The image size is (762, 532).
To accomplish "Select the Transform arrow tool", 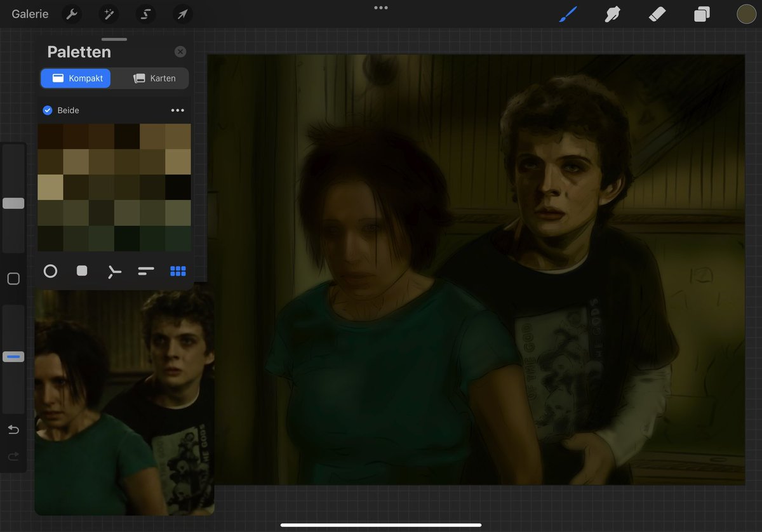I will pyautogui.click(x=182, y=14).
